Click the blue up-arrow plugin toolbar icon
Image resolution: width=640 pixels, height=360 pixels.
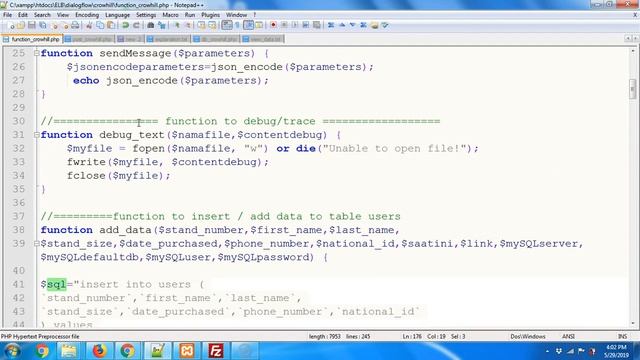click(x=342, y=25)
